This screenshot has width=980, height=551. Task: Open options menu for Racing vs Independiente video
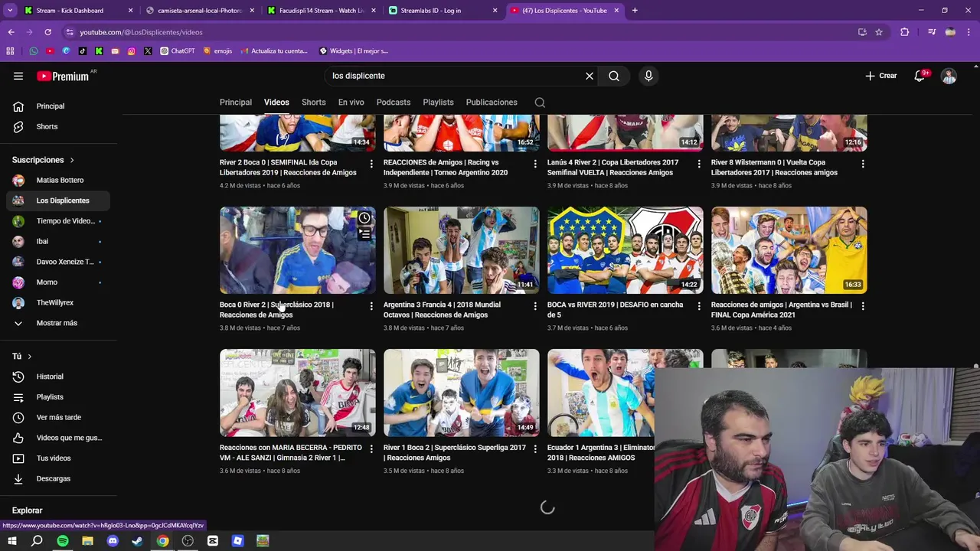(535, 164)
